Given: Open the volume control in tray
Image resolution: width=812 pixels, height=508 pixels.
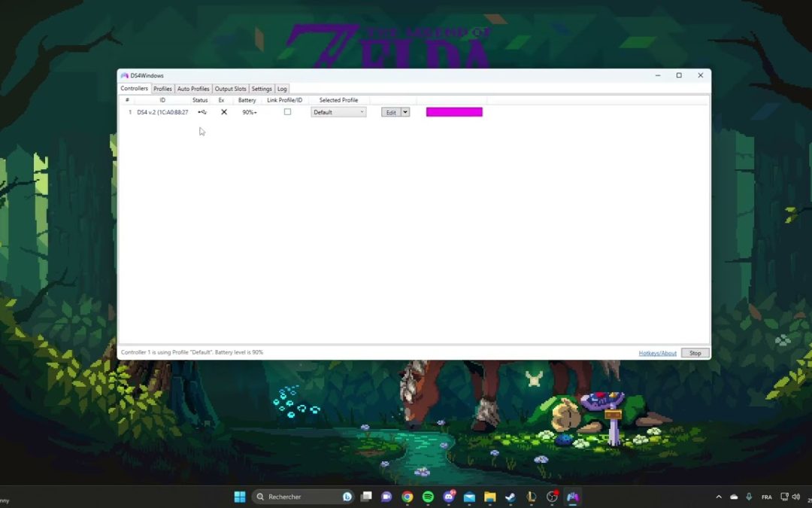Looking at the screenshot, I should coord(796,497).
